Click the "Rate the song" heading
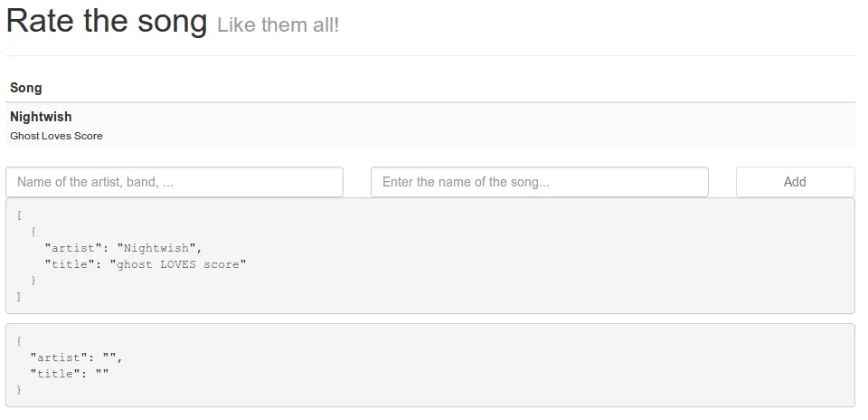The height and width of the screenshot is (420, 868). click(x=107, y=21)
